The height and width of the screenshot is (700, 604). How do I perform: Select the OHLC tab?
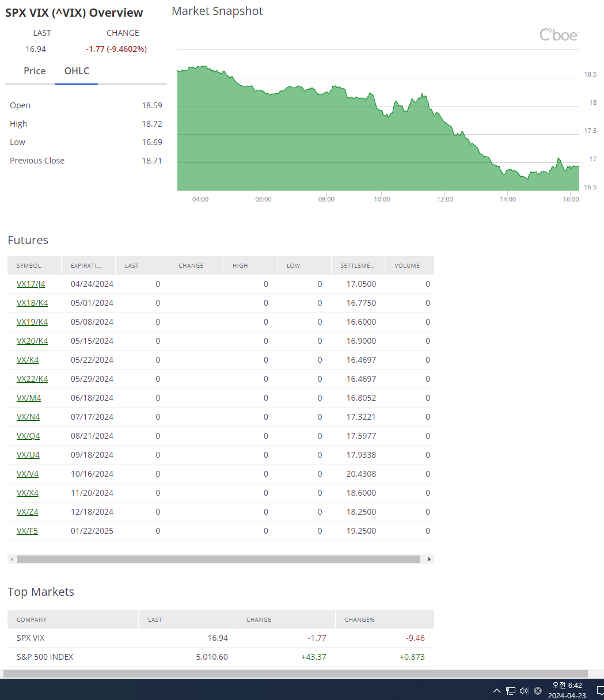pyautogui.click(x=77, y=71)
